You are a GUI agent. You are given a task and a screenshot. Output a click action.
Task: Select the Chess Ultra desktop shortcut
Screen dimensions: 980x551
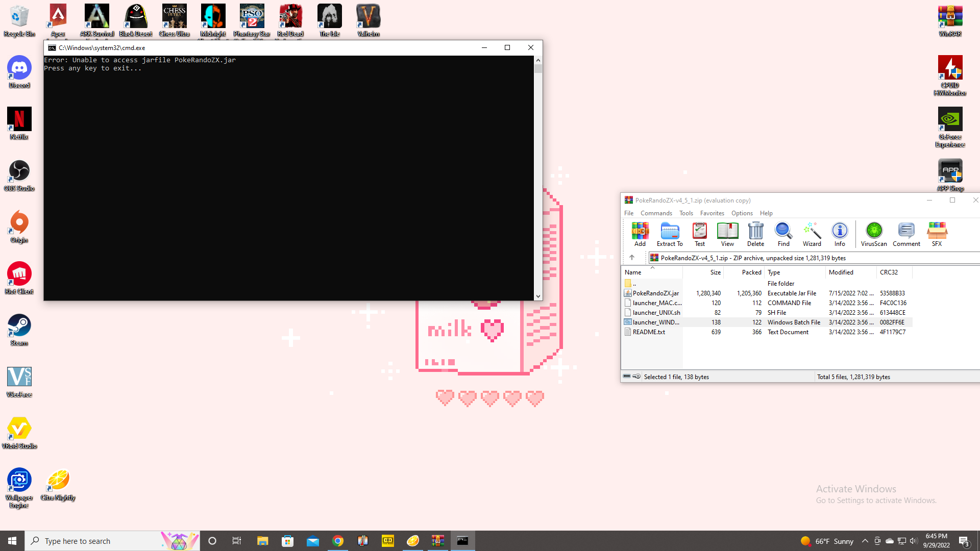[x=175, y=21]
